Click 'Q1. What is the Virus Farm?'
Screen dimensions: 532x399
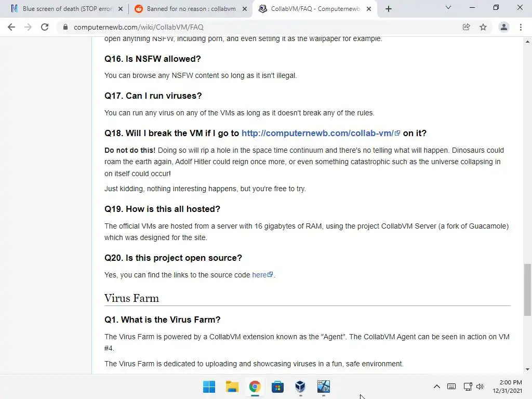[163, 320]
